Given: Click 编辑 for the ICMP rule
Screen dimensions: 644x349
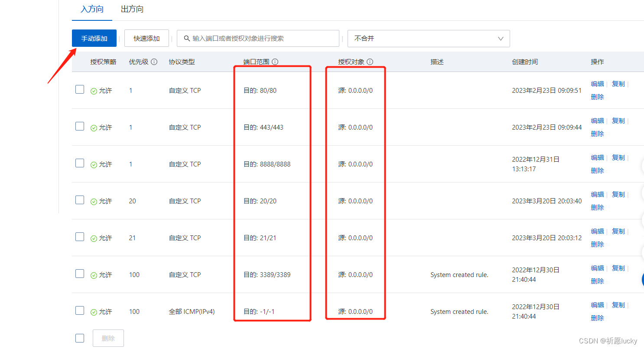Looking at the screenshot, I should click(x=597, y=305).
